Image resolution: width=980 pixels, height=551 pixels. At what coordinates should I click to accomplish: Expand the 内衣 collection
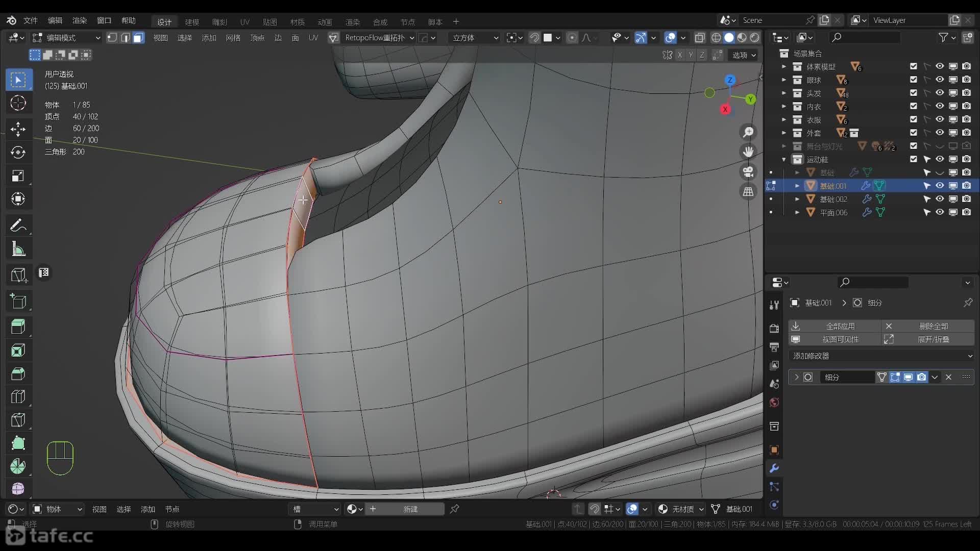click(784, 106)
